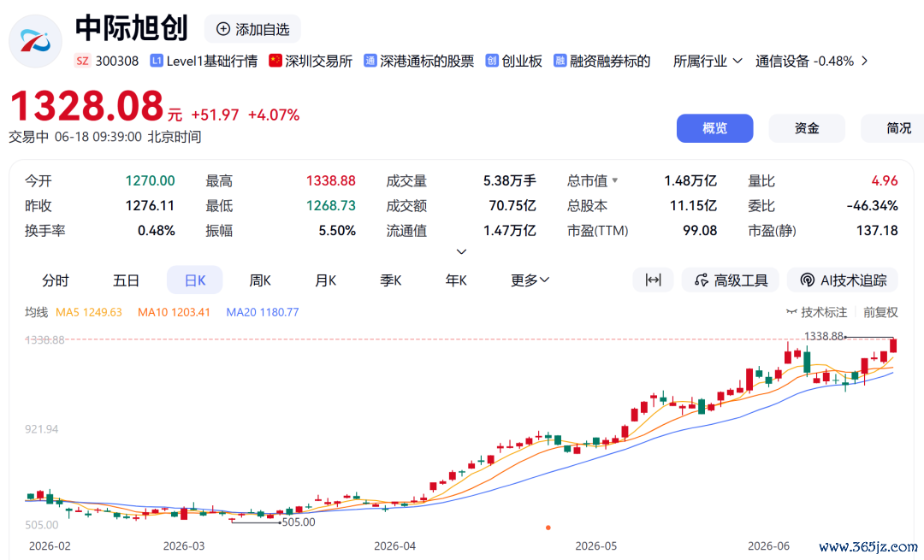Click the 中际旭创 company logo
This screenshot has height=560, width=924.
35,41
